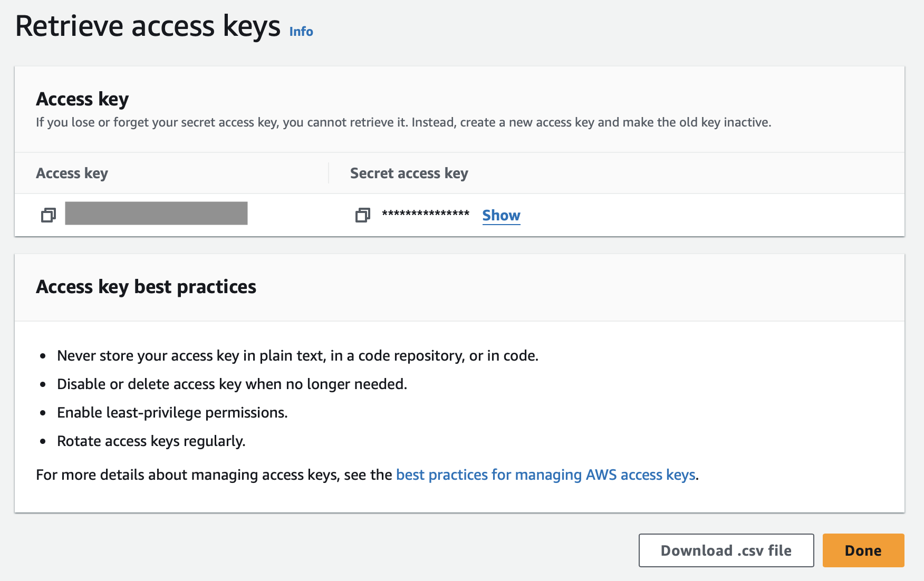924x581 pixels.
Task: Select the 'Never store your access key' bullet
Action: [297, 355]
